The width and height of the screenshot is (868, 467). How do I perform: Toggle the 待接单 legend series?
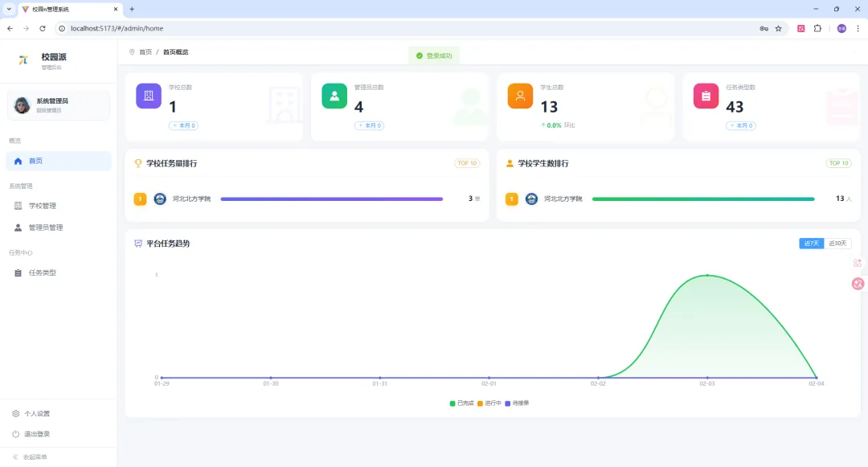tap(517, 404)
